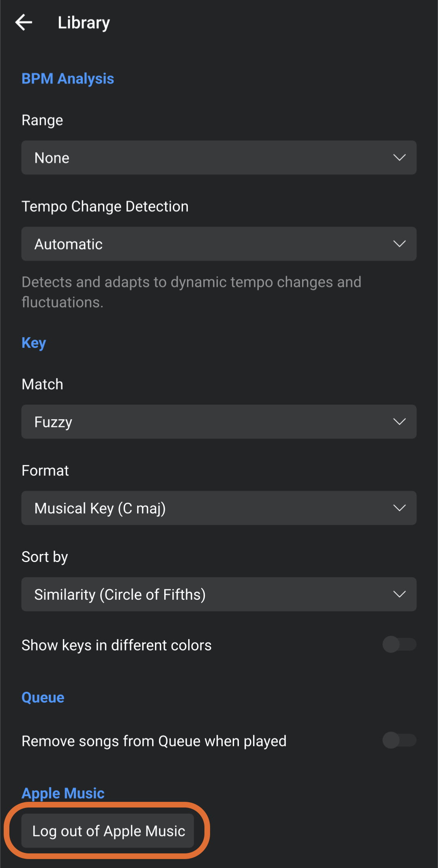438x868 pixels.
Task: Toggle Remove songs from Queue when played
Action: 399,740
